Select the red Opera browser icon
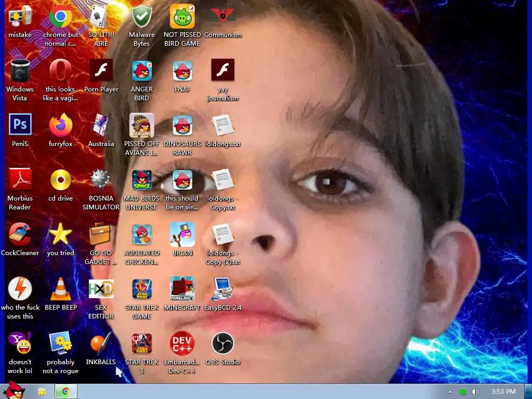The width and height of the screenshot is (532, 399). click(x=60, y=71)
